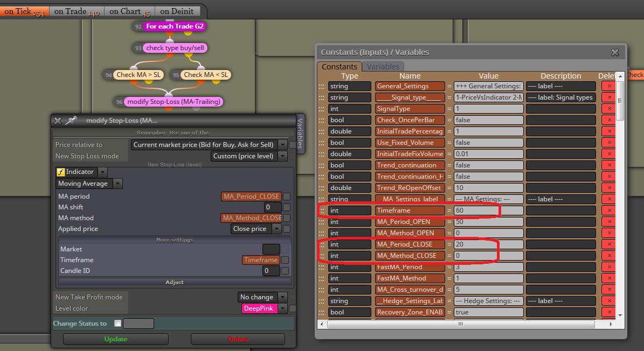Open New Take Profit mode dropdown
The image size is (644, 351).
point(282,297)
